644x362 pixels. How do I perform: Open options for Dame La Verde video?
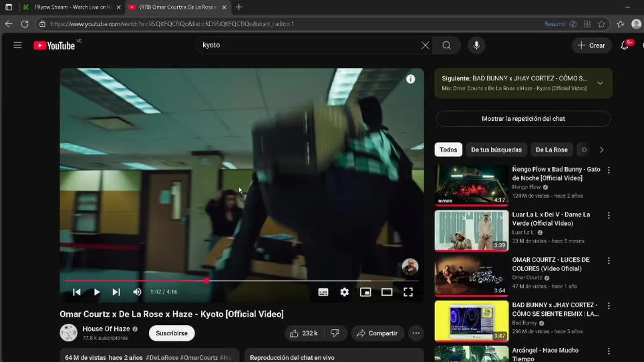click(609, 216)
